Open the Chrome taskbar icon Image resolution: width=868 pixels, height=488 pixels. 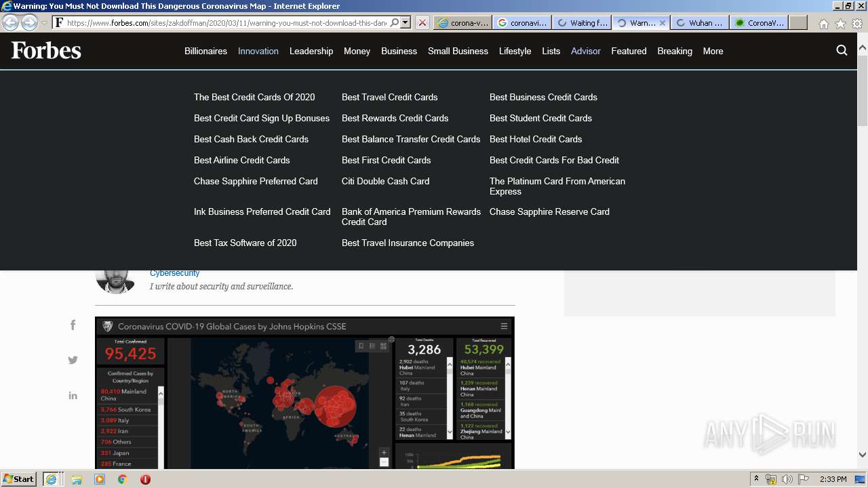click(123, 479)
